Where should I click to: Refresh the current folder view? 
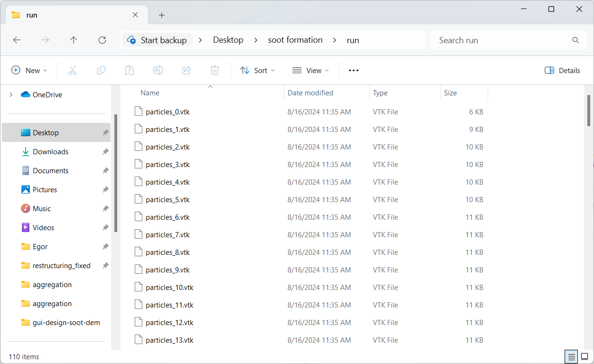click(x=102, y=40)
